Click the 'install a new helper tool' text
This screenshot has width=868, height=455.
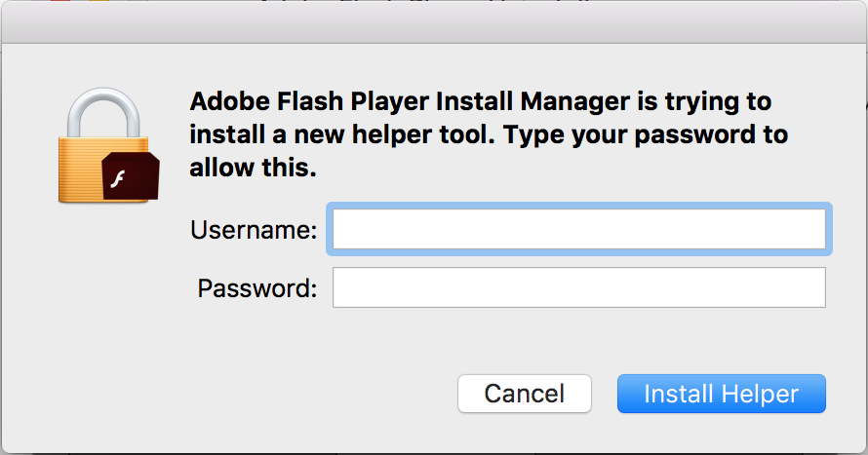point(343,134)
